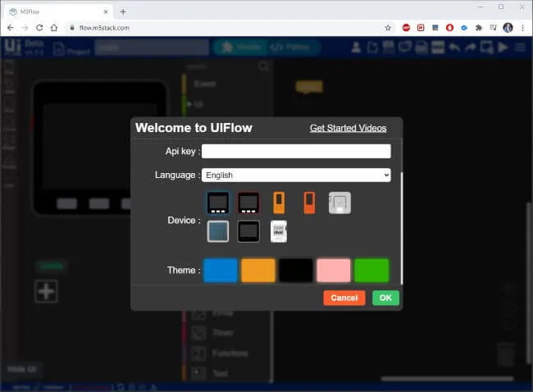533x392 pixels.
Task: Bookmark this page with the star
Action: click(388, 28)
